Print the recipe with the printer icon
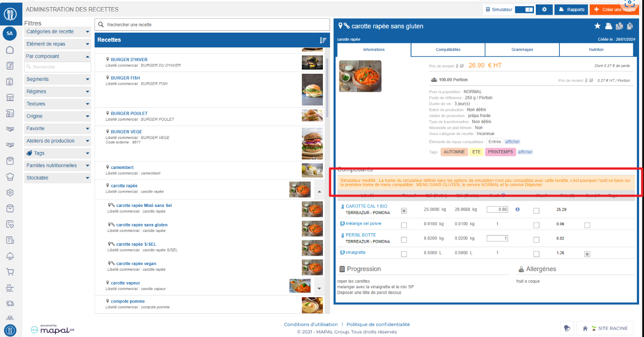Screen dimensions: 644x337 tap(609, 26)
